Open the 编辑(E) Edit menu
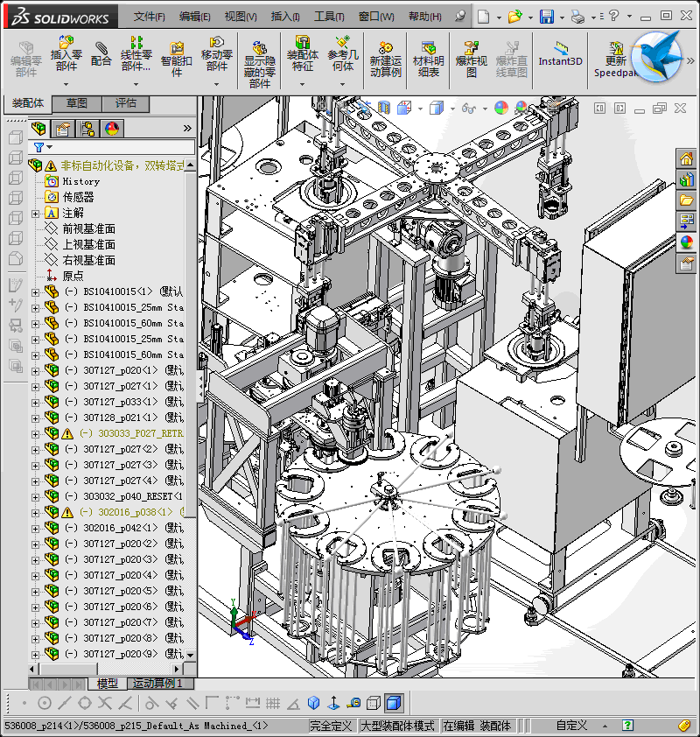 [194, 17]
